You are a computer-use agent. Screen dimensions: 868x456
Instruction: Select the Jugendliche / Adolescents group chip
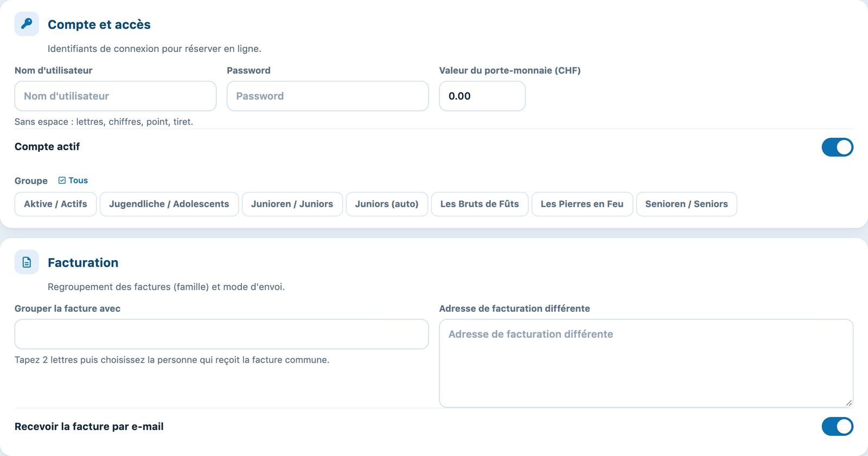click(x=169, y=204)
